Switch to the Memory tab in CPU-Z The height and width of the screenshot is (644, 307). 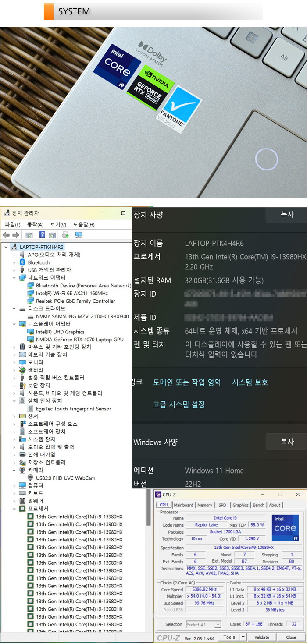[205, 505]
